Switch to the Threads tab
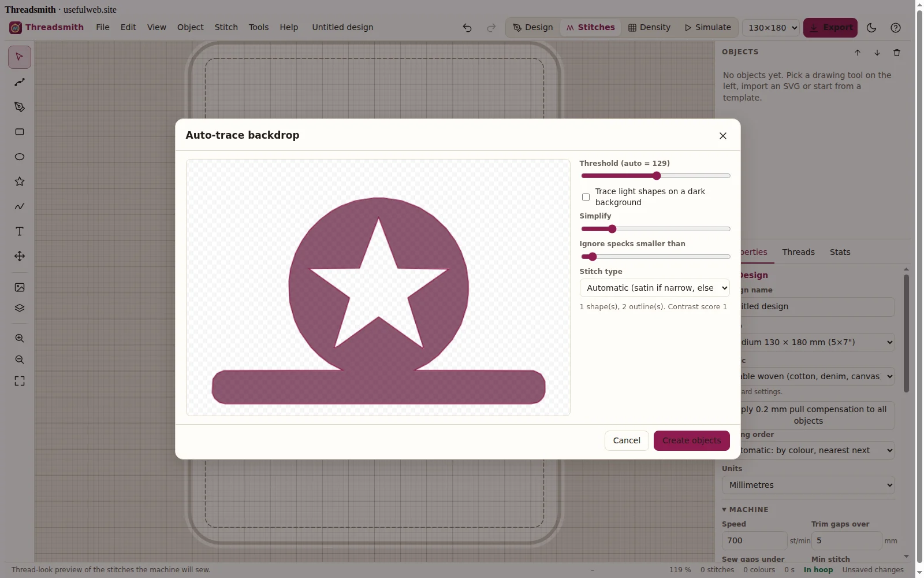Screen dimensions: 924x578 click(798, 252)
